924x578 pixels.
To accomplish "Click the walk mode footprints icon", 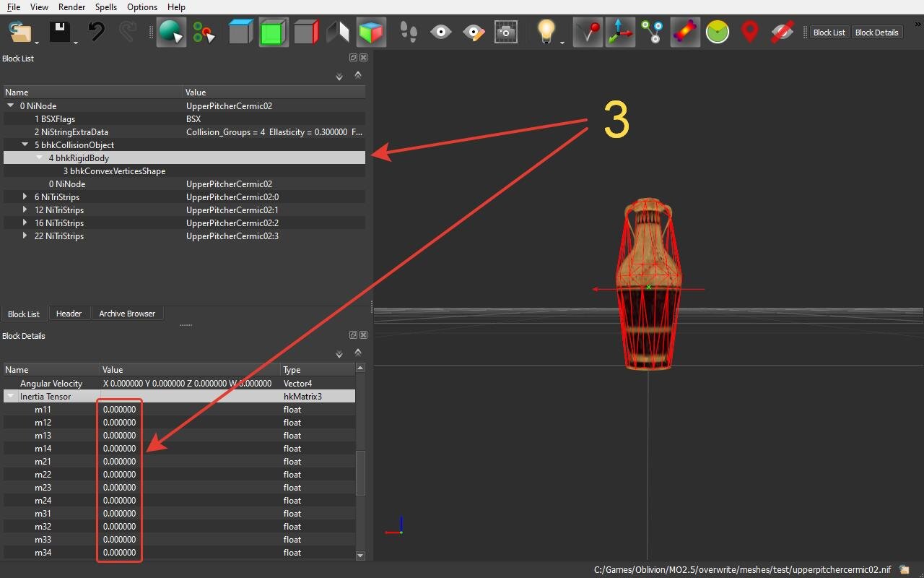I will (408, 33).
